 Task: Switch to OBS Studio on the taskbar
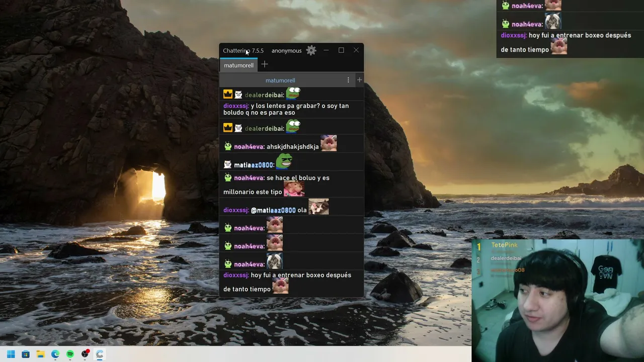pos(85,354)
